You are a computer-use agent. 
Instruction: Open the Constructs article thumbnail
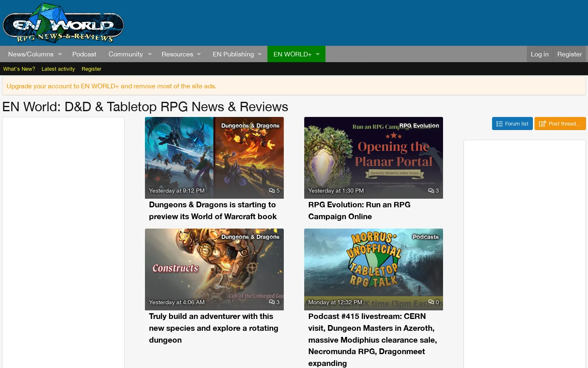point(214,269)
